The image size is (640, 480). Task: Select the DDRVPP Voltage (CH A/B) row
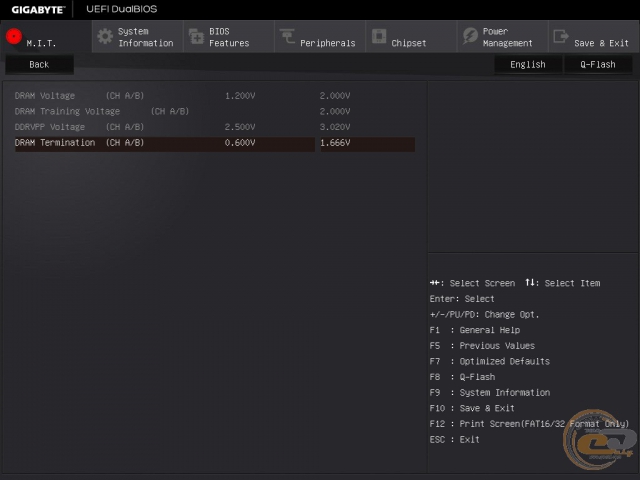pyautogui.click(x=79, y=127)
